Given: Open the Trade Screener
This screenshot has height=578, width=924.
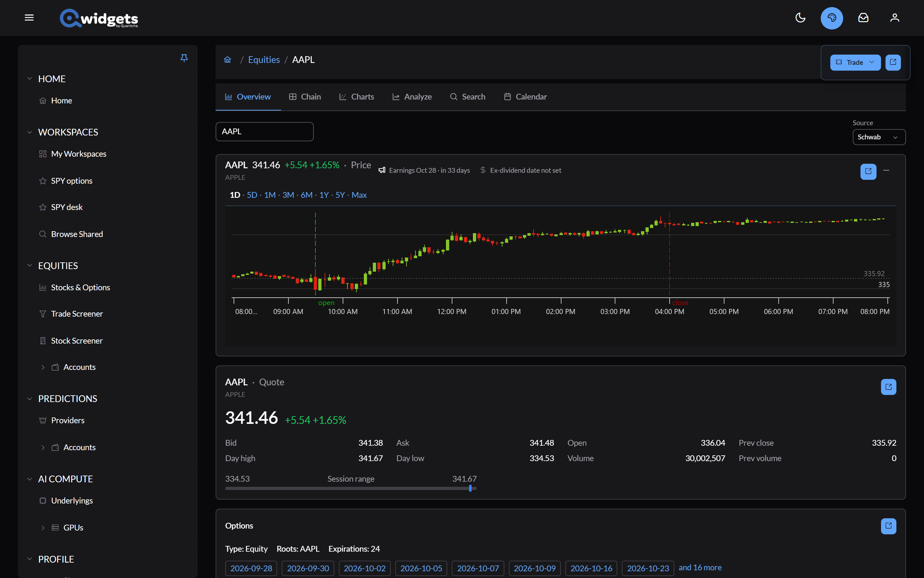Looking at the screenshot, I should pyautogui.click(x=77, y=314).
